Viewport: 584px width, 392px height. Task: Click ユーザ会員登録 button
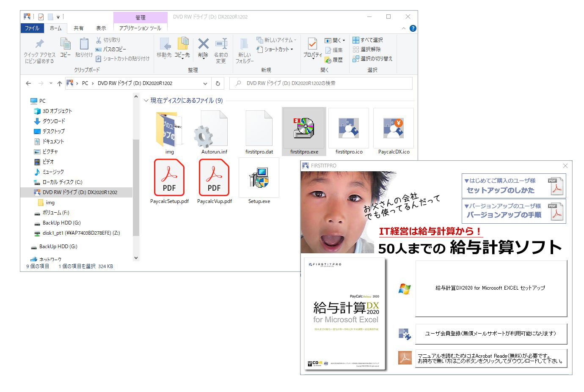coord(491,334)
